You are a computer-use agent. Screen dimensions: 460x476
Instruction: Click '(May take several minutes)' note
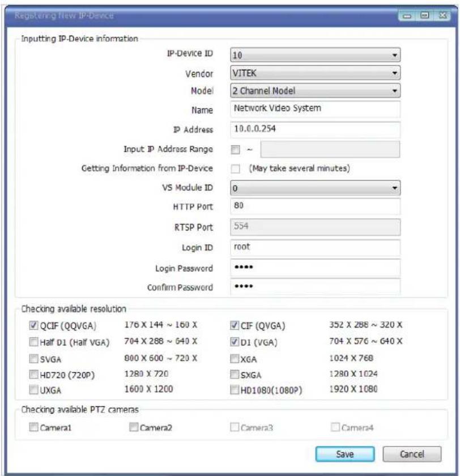(300, 168)
